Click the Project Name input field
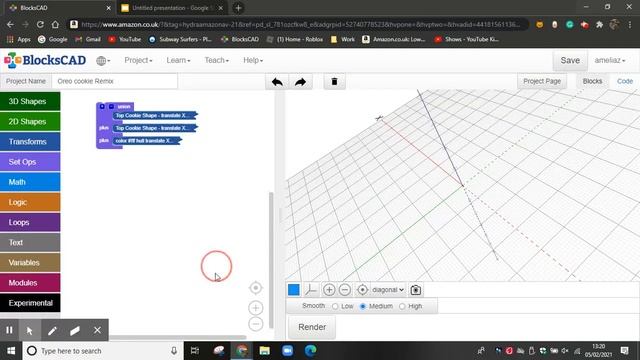The height and width of the screenshot is (360, 640). [115, 81]
